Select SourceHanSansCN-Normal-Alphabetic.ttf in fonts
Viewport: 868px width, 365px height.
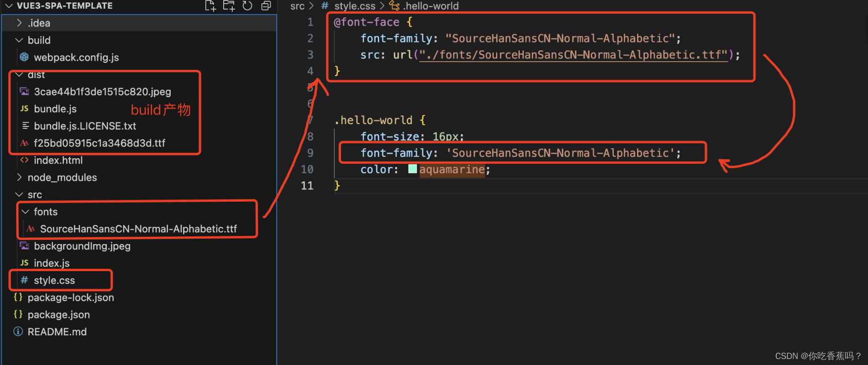click(138, 229)
